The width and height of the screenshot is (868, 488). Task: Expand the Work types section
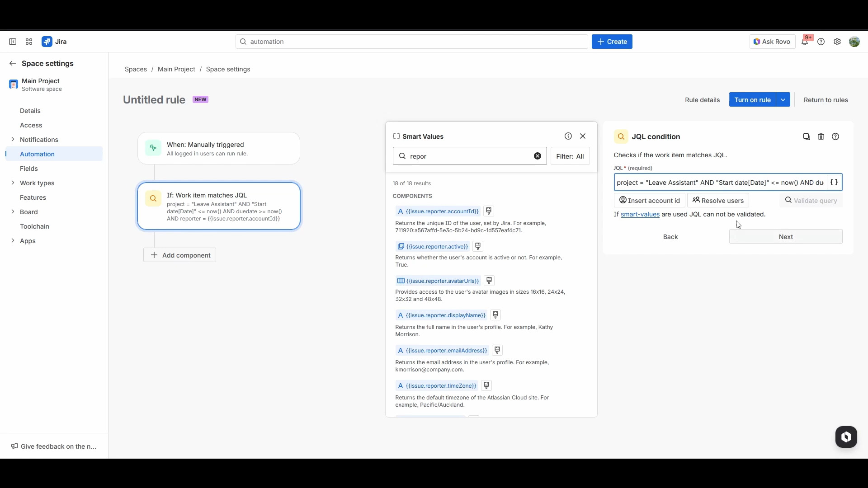[x=13, y=183]
